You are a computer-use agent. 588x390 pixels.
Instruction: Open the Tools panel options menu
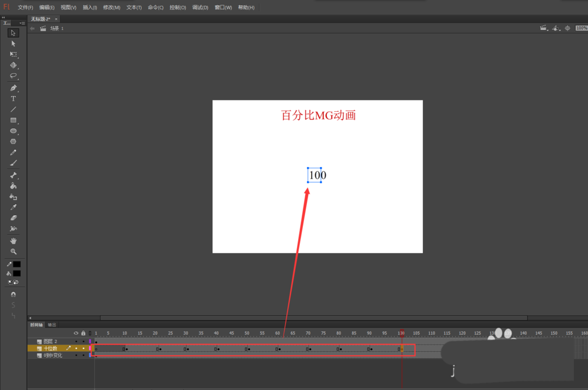click(x=22, y=23)
